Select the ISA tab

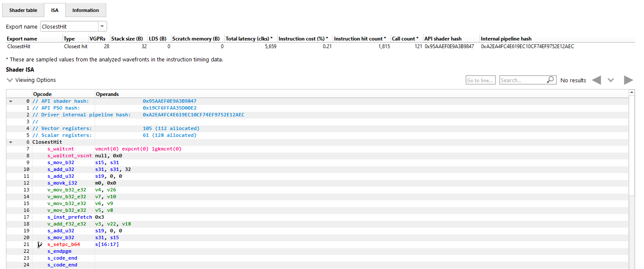coord(55,10)
